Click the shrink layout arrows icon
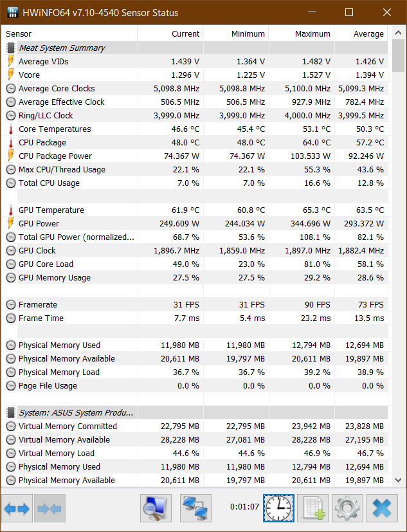The width and height of the screenshot is (407, 532). (50, 508)
